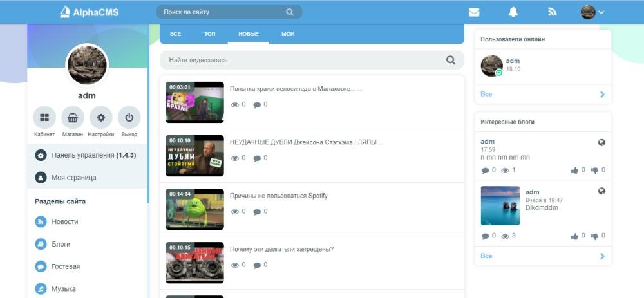Screen dimensions: 644x298
Task: Open the mail messages icon in header
Action: click(474, 12)
